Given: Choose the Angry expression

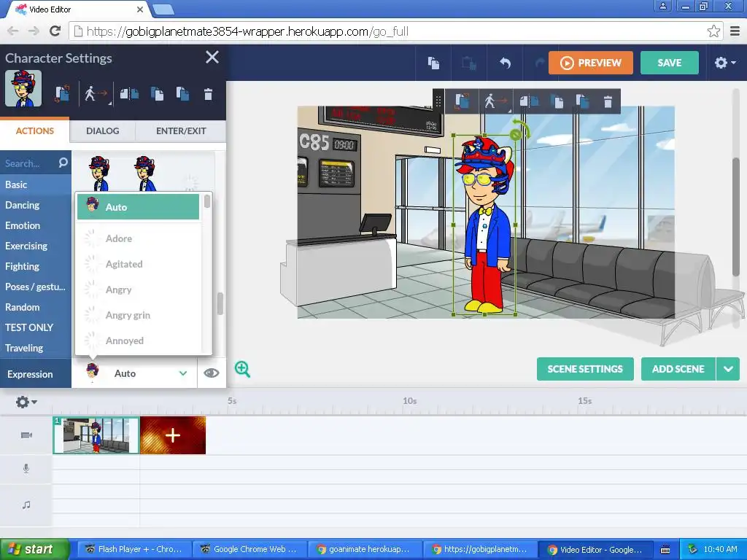Looking at the screenshot, I should 138,289.
